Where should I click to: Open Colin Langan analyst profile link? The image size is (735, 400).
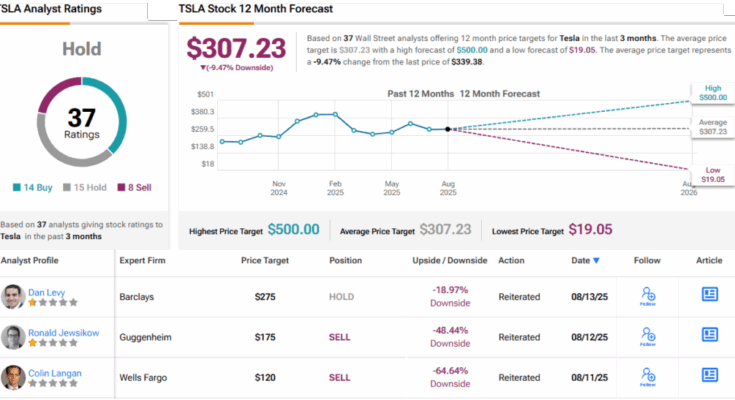(x=54, y=373)
